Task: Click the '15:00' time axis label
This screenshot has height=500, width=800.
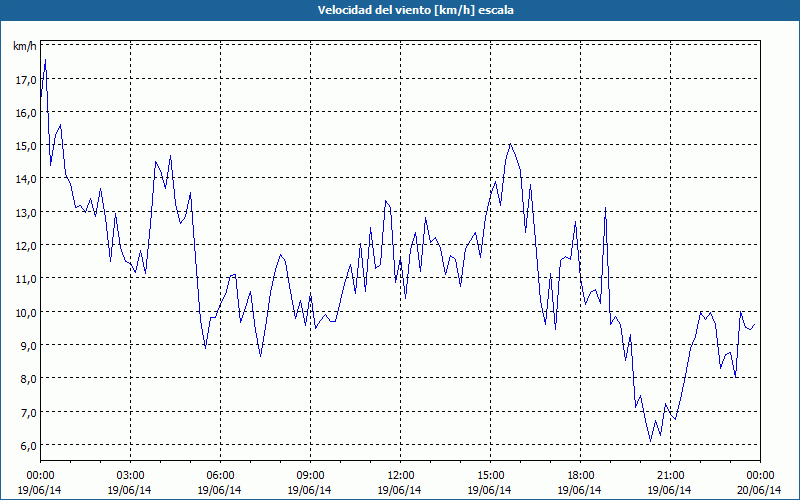Action: click(490, 476)
